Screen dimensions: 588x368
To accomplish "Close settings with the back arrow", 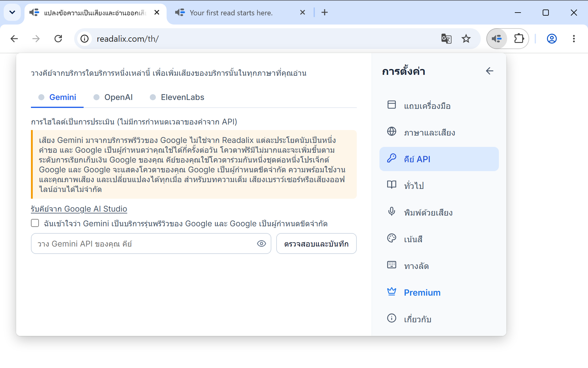I will (489, 71).
